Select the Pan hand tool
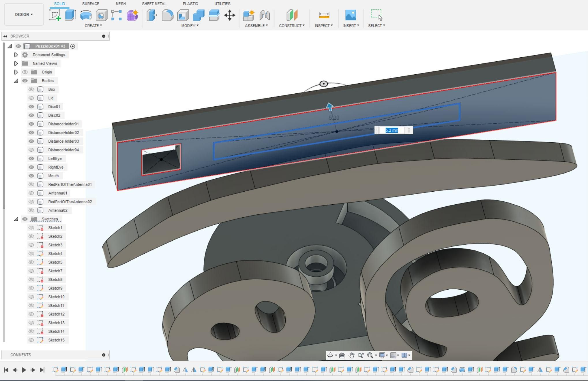The image size is (588, 381). pos(351,355)
